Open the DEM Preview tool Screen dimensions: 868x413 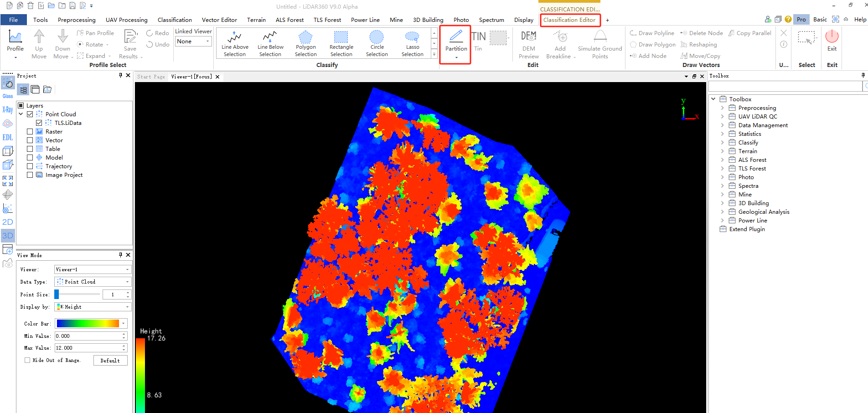(x=528, y=44)
